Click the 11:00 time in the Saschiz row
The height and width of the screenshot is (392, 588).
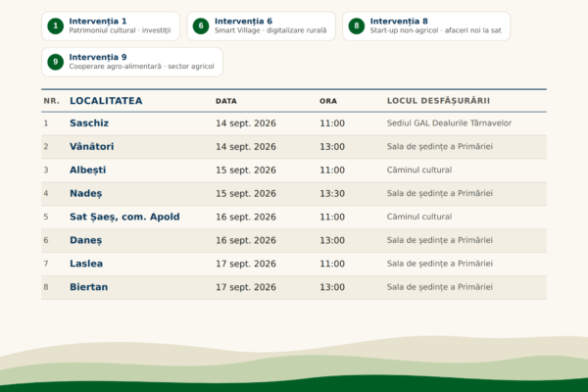coord(332,123)
